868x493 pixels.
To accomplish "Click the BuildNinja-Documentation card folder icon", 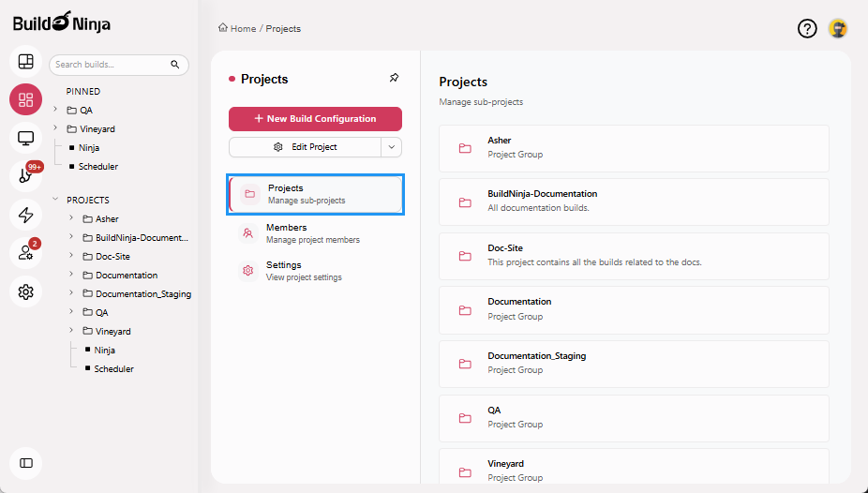I will [465, 202].
